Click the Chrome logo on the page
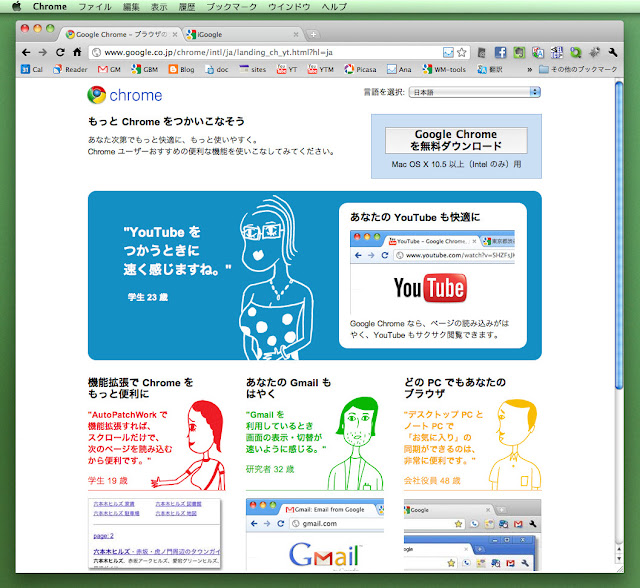Viewport: 640px width, 588px height. tap(124, 95)
